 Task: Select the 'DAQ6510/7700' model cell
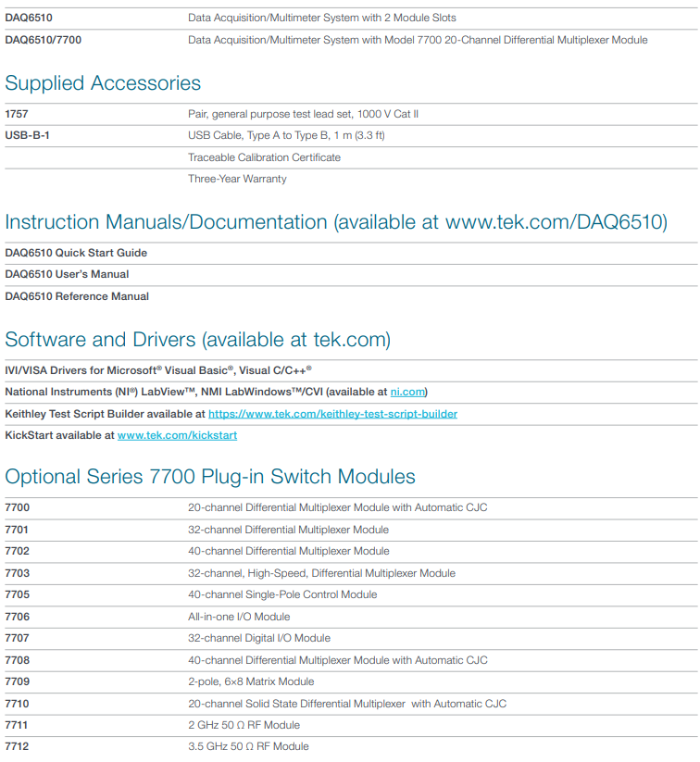44,40
